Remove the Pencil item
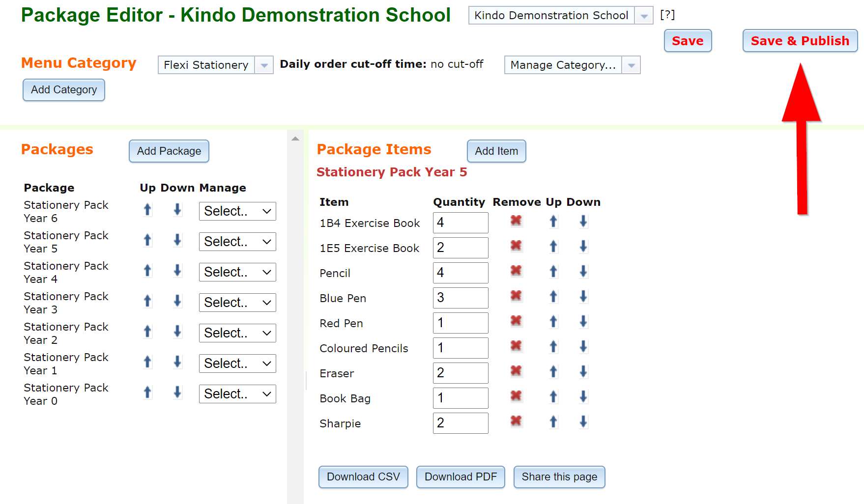864x504 pixels. [516, 271]
